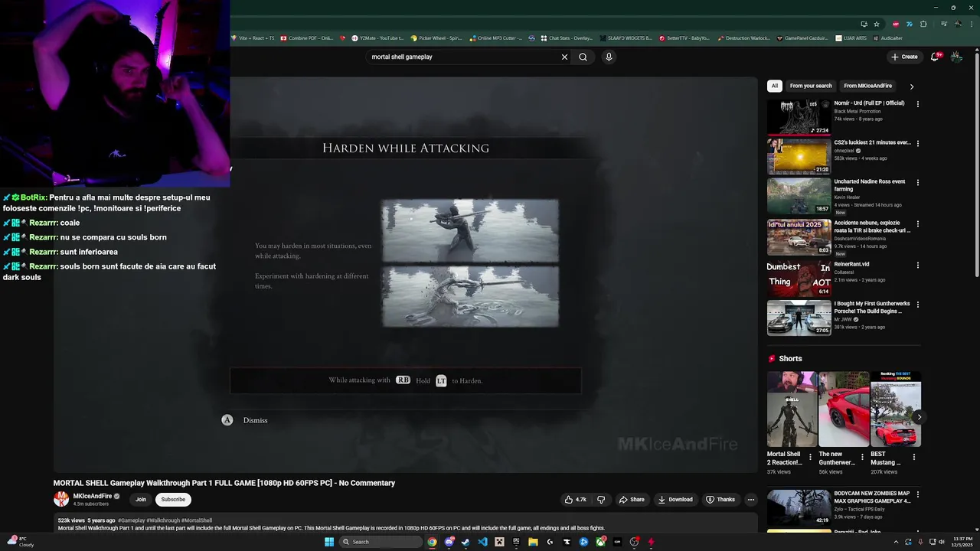The height and width of the screenshot is (551, 980).
Task: Open 'The new Gunthenwerks' red car short
Action: click(x=844, y=409)
